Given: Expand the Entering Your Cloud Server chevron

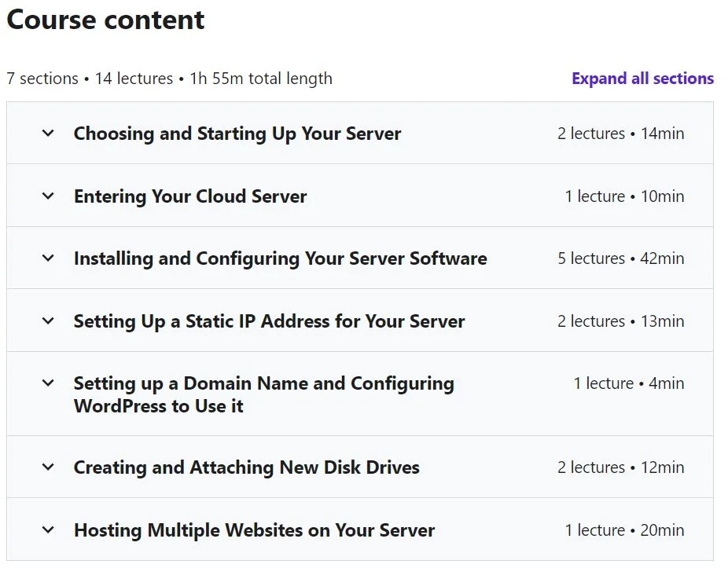Looking at the screenshot, I should [x=48, y=196].
